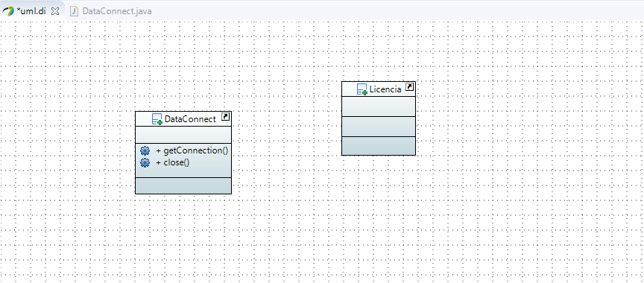Viewport: 644px width, 283px height.
Task: Switch to the uml.di editor tab
Action: point(31,11)
